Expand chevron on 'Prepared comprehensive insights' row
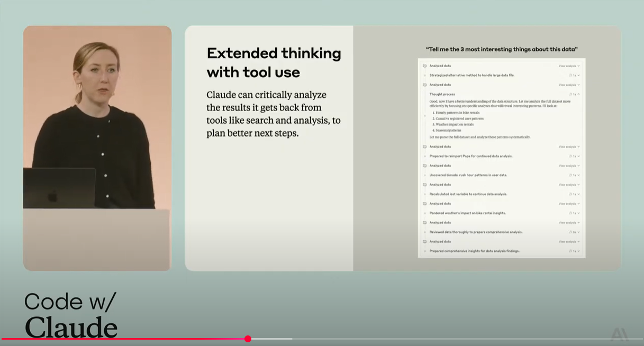 tap(578, 251)
